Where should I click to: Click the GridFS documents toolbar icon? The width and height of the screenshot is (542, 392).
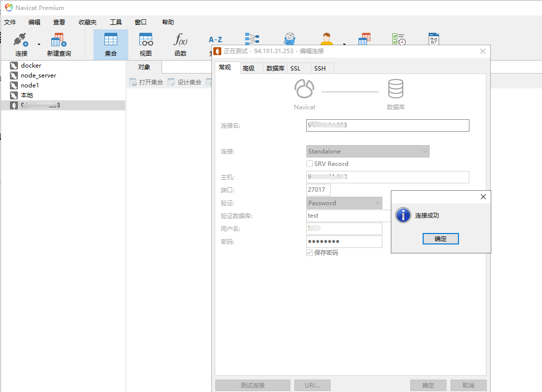[289, 39]
